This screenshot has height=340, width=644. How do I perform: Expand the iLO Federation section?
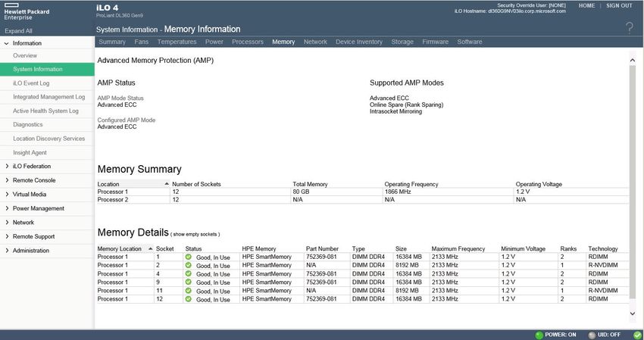point(7,167)
